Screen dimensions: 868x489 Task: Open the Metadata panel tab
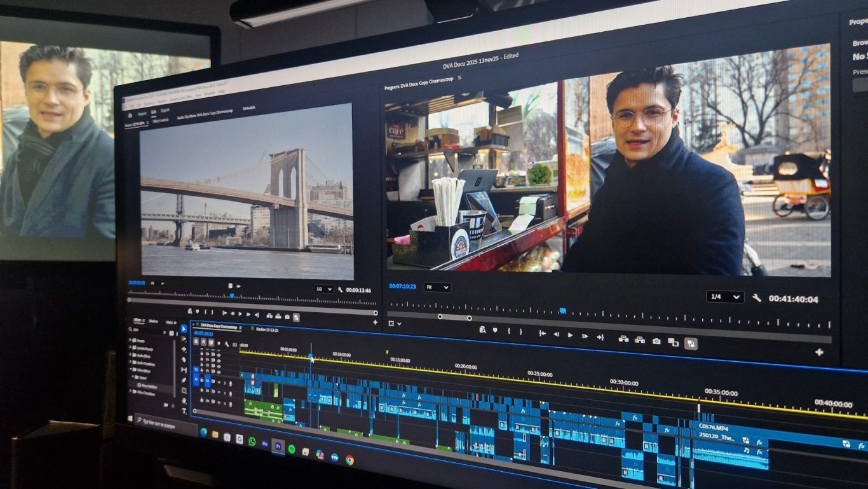click(249, 108)
